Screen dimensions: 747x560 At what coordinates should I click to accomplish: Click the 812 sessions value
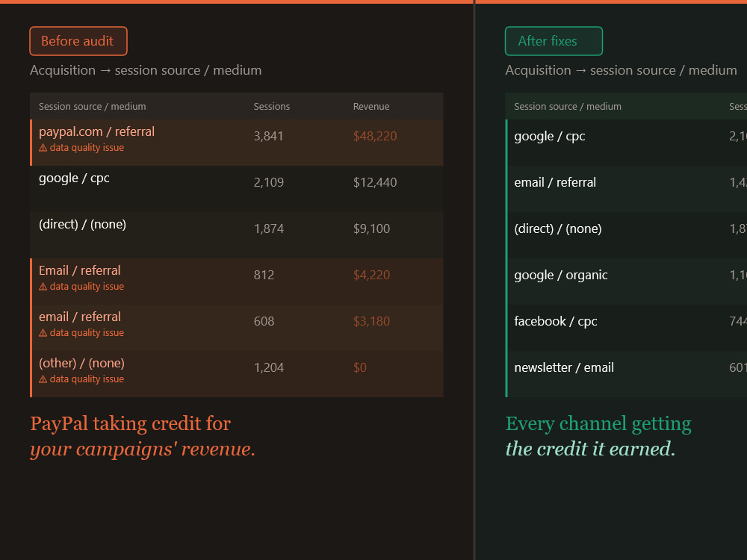(x=264, y=275)
